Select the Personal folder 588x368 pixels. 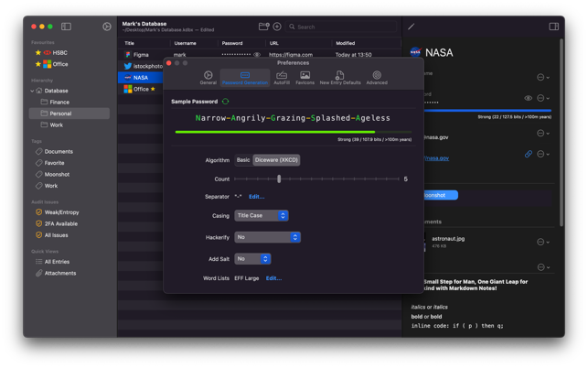[69, 114]
